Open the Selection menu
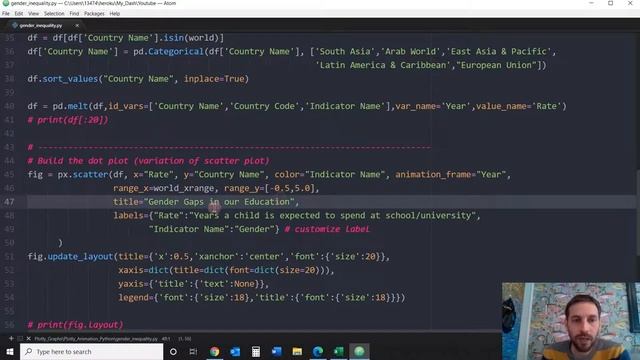 pos(54,13)
